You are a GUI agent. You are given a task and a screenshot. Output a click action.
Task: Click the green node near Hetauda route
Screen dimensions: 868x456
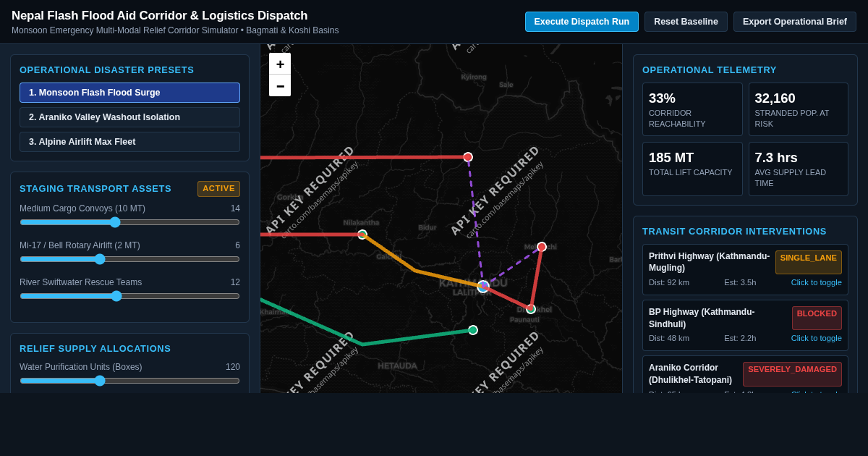(x=473, y=330)
